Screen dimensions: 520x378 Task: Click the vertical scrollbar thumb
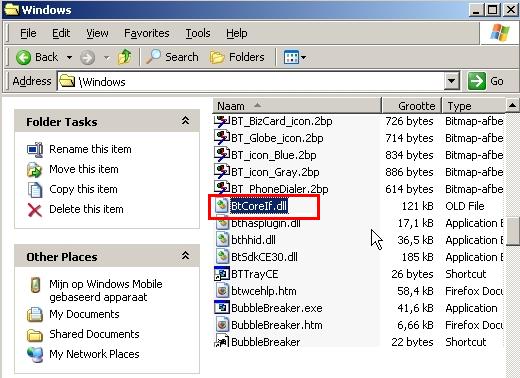click(513, 230)
